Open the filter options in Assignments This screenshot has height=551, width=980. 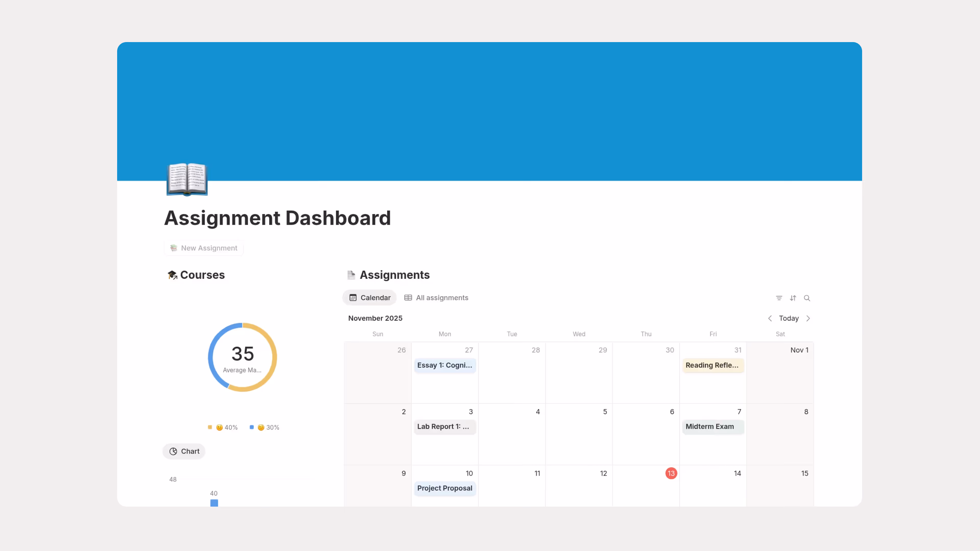point(779,298)
